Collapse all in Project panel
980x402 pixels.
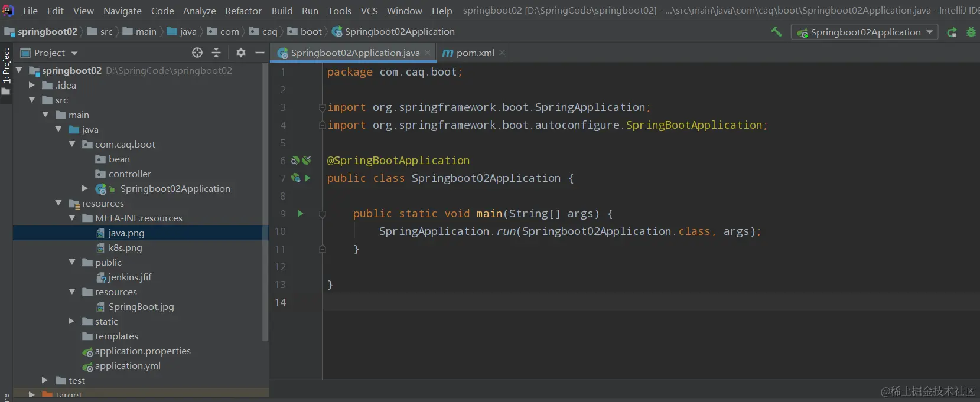(216, 53)
